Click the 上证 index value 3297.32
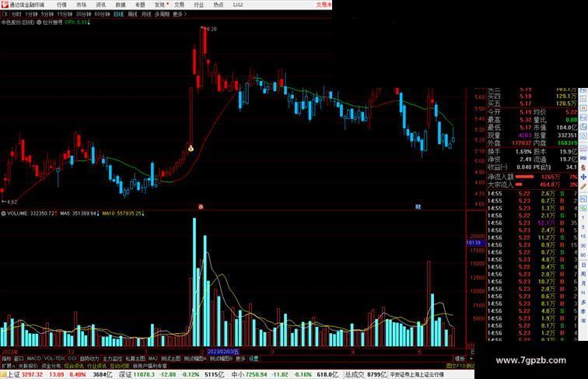 point(32,374)
